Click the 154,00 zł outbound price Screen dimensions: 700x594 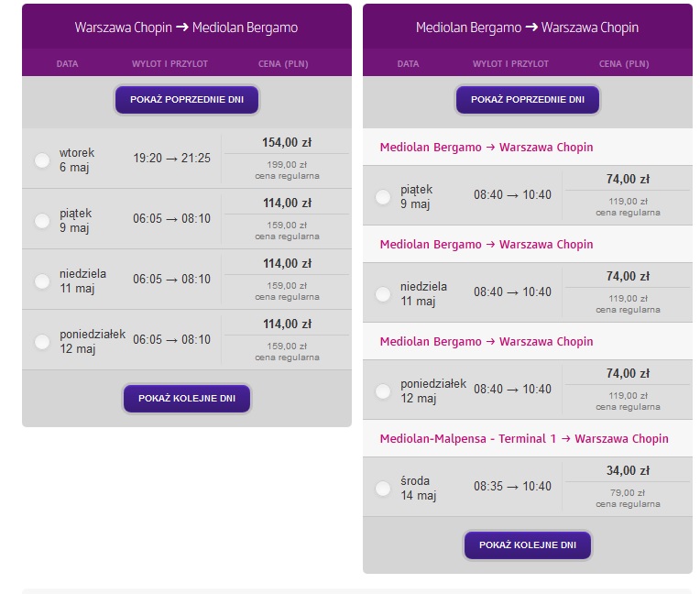(287, 142)
